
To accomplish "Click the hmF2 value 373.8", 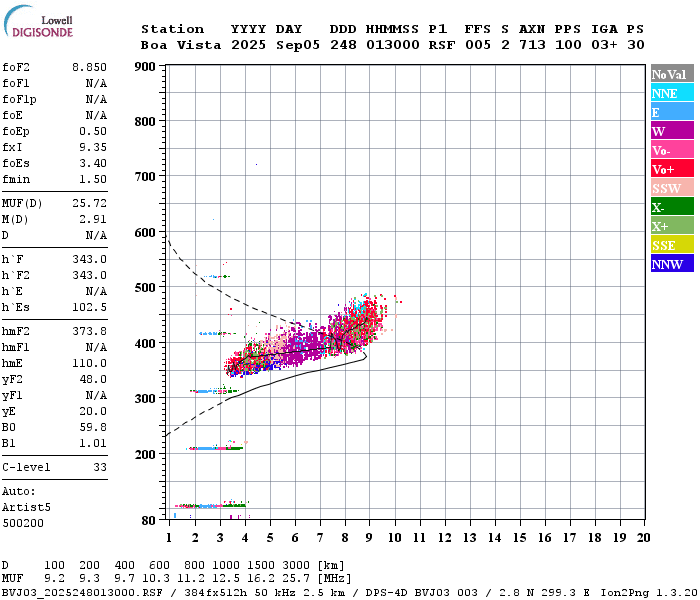I will click(89, 331).
